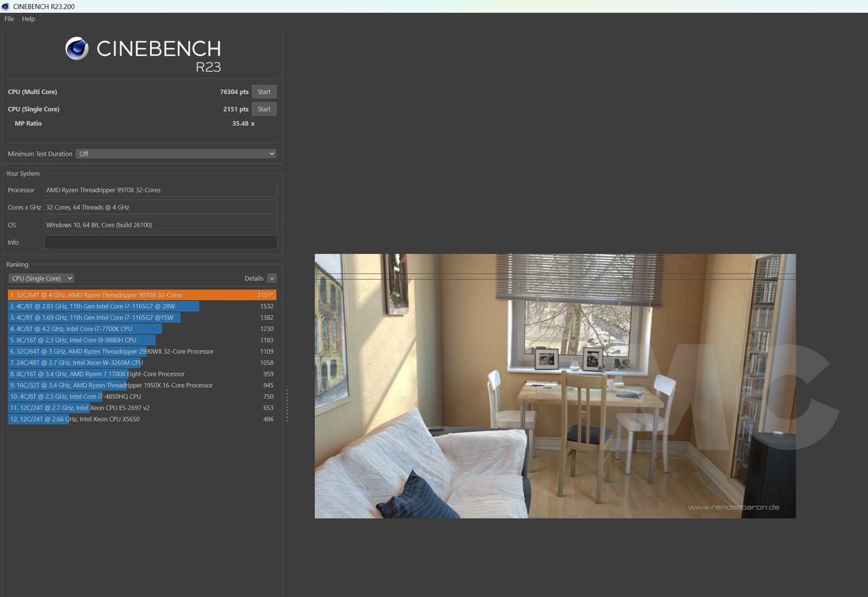Viewport: 868px width, 597px height.
Task: Select the Threadripper 2990WX ranking row
Action: [x=142, y=351]
